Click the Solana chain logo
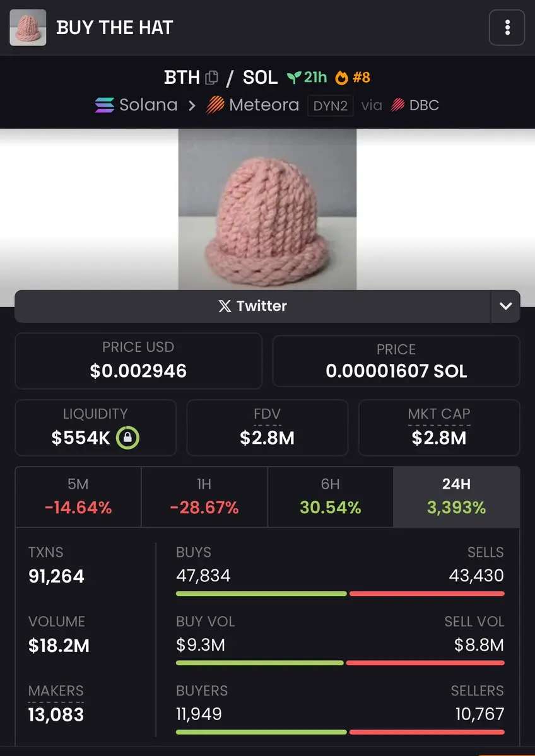Screen dimensions: 535x756 104,105
